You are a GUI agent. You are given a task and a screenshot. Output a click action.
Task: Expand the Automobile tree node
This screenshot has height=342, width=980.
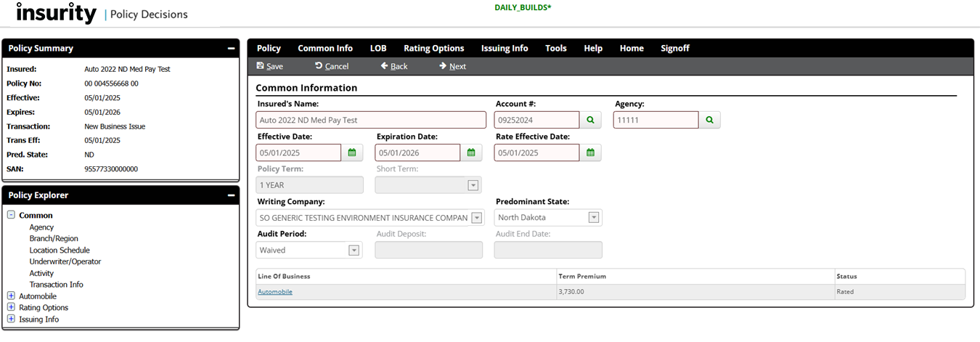pos(11,296)
